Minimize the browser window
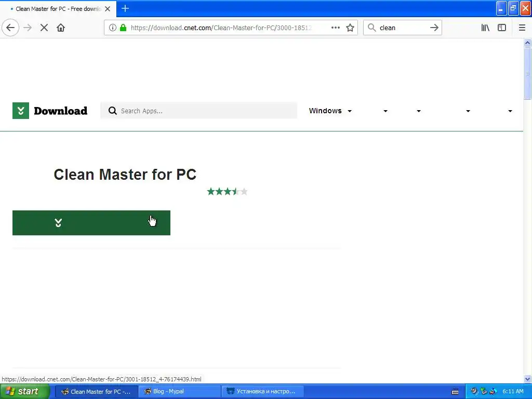The width and height of the screenshot is (532, 399). (501, 8)
